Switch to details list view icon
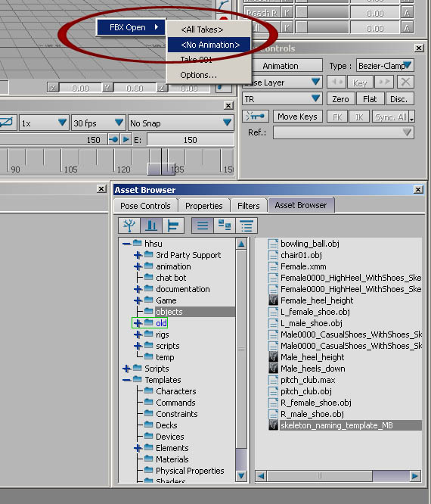 point(247,226)
